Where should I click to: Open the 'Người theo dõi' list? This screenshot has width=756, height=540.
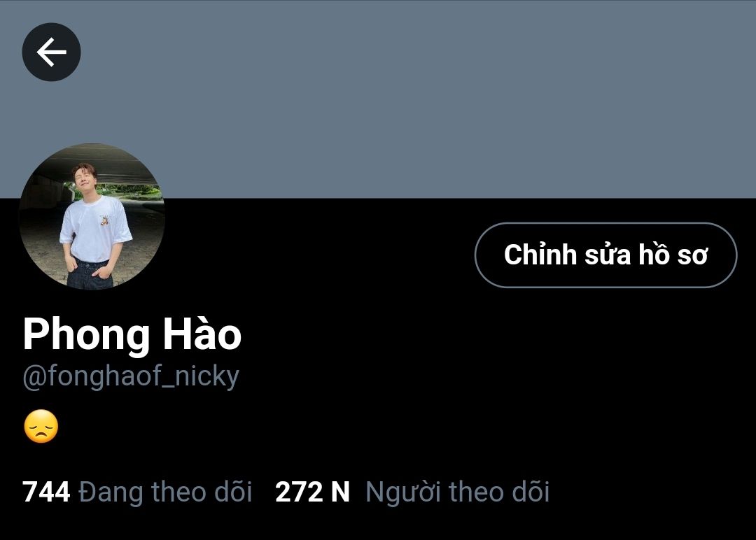click(458, 492)
